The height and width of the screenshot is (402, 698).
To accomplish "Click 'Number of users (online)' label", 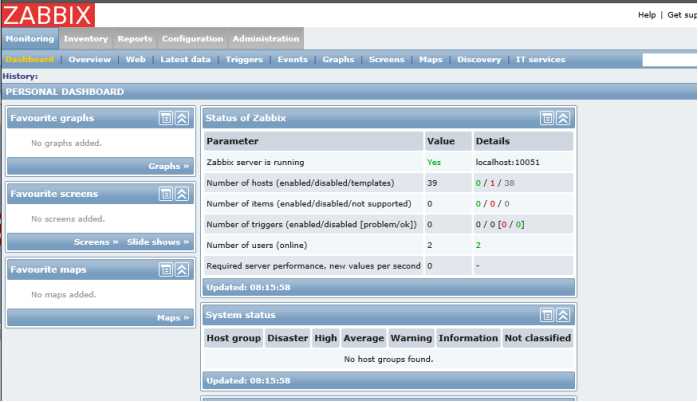I will pyautogui.click(x=257, y=245).
